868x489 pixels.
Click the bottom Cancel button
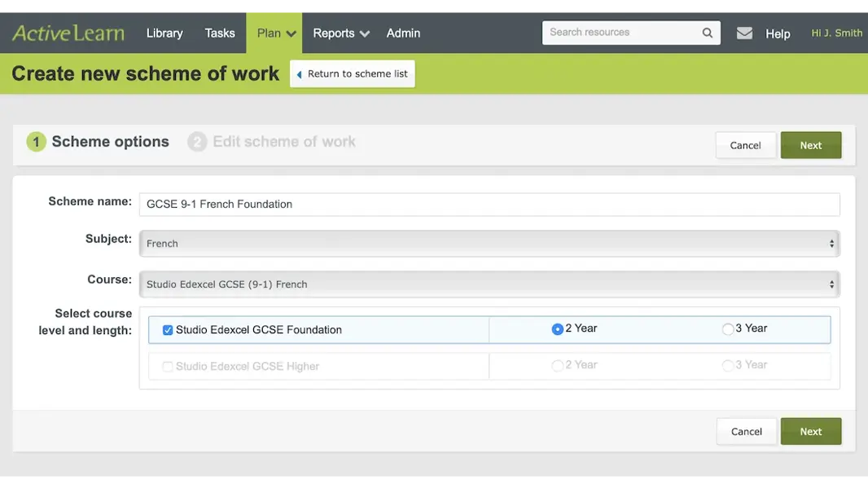point(746,431)
